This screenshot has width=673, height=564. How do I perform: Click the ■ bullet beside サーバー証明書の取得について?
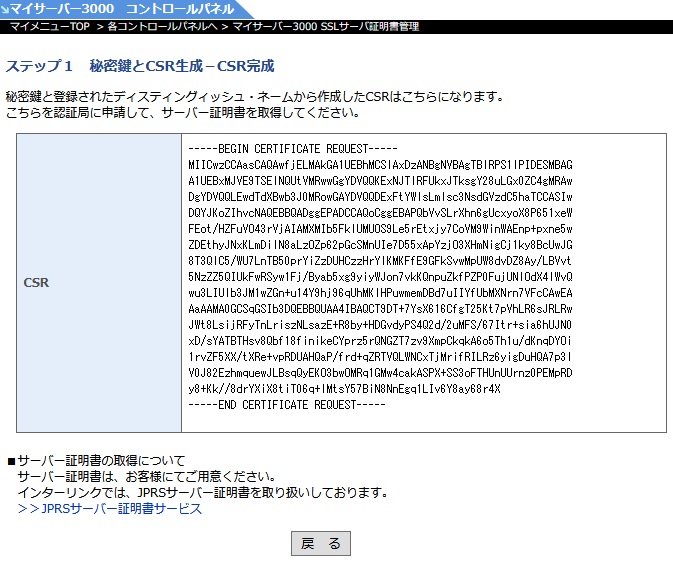[11, 461]
